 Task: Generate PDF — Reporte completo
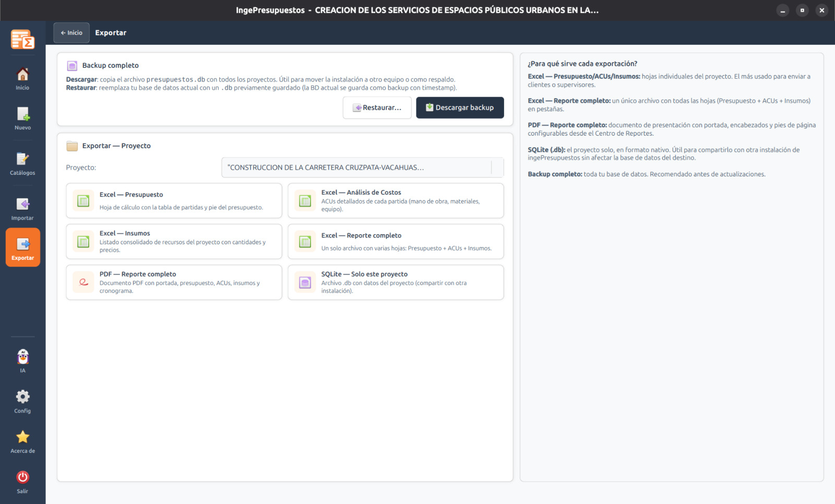coord(174,282)
